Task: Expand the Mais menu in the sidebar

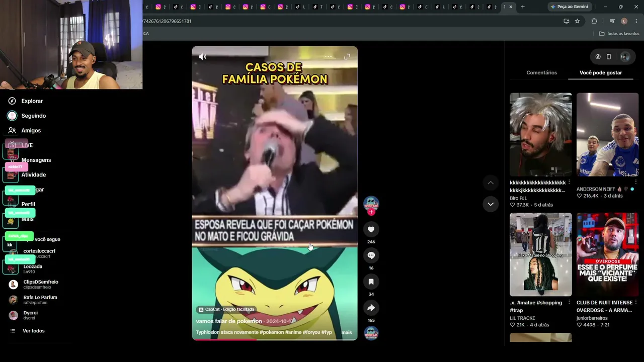Action: 27,219
